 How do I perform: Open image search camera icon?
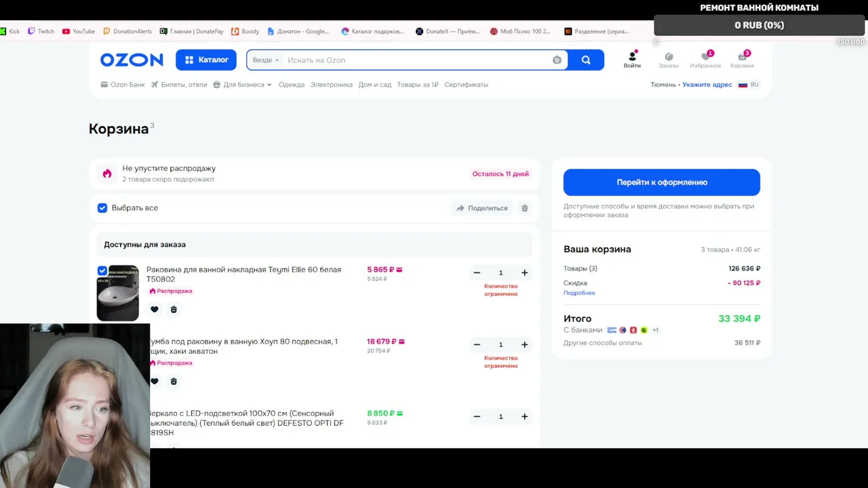click(x=557, y=60)
